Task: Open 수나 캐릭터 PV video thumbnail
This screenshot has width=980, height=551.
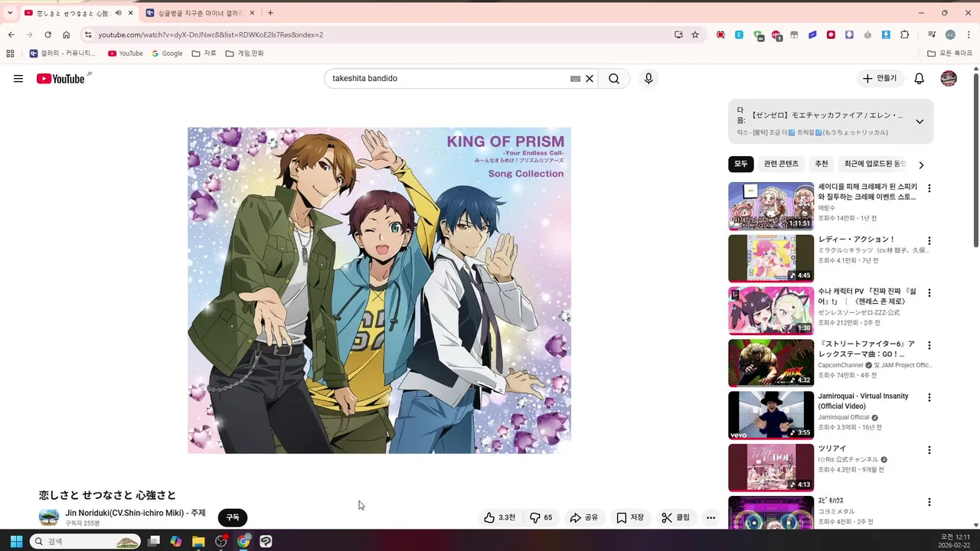Action: [x=771, y=311]
